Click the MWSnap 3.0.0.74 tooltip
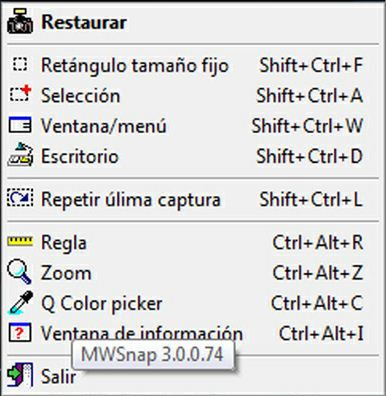386x396 pixels. (x=153, y=355)
